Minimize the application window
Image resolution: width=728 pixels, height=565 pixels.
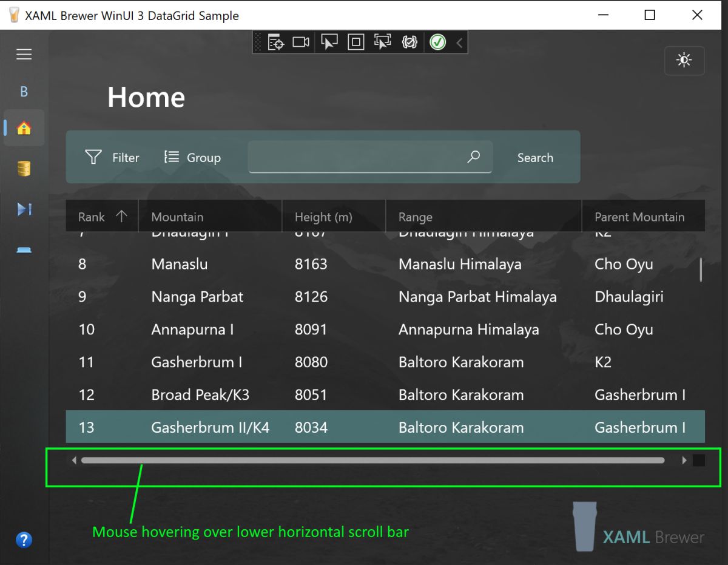click(602, 15)
